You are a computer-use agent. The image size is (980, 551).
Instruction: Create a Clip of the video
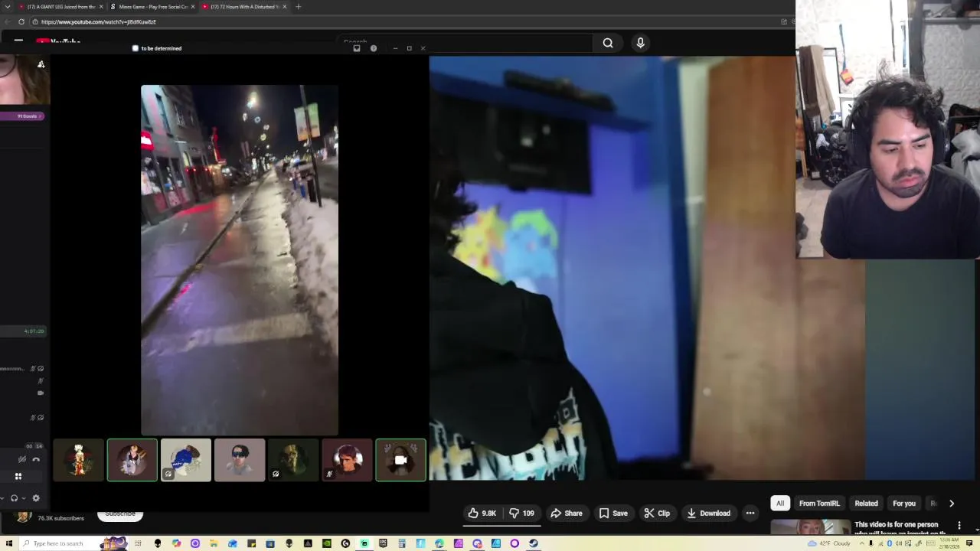[657, 514]
